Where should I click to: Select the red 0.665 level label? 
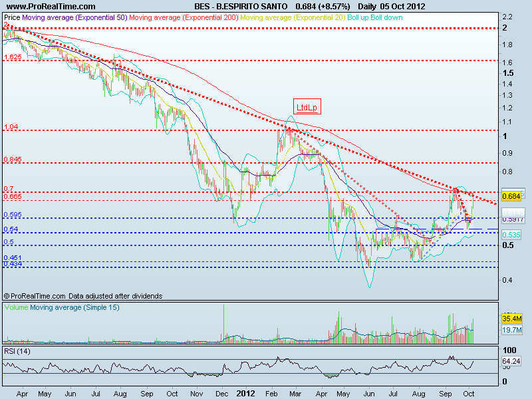13,196
